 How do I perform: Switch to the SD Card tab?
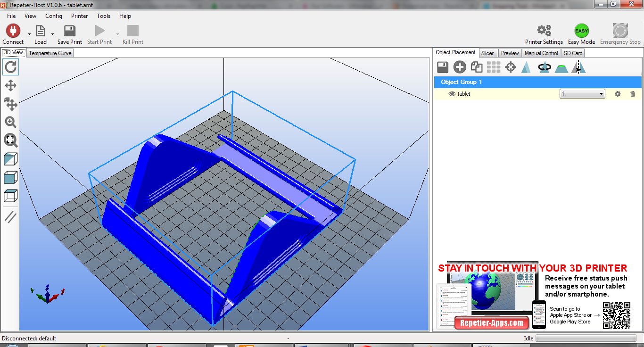point(573,53)
